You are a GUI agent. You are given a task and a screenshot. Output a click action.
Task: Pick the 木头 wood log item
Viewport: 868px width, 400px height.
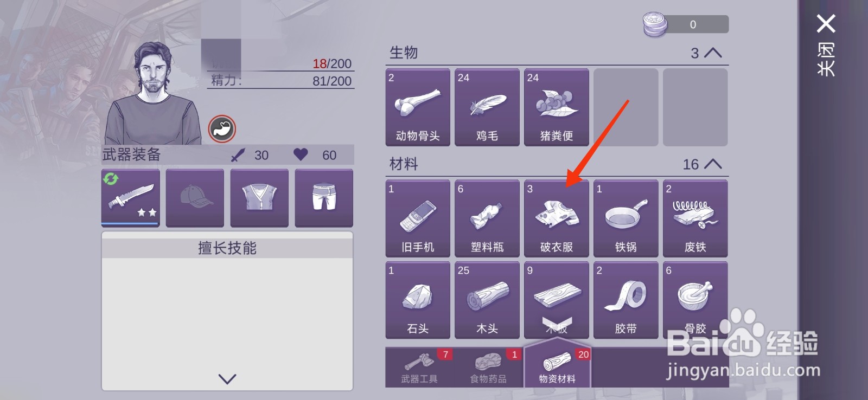tap(487, 300)
